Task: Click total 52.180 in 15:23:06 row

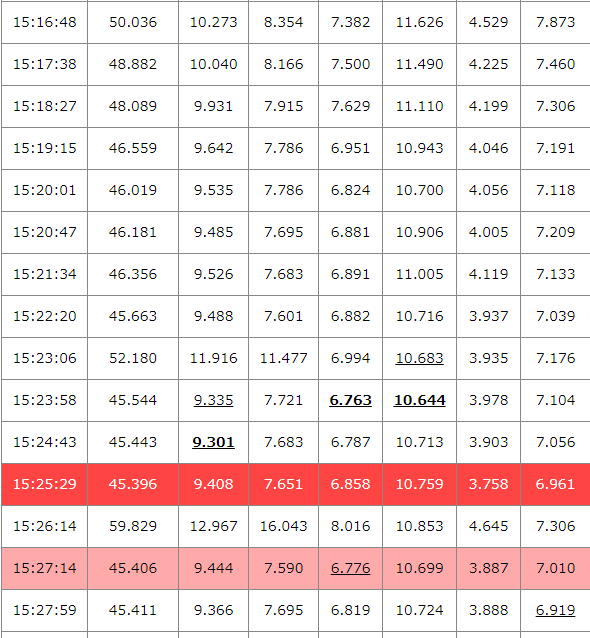Action: pyautogui.click(x=133, y=358)
